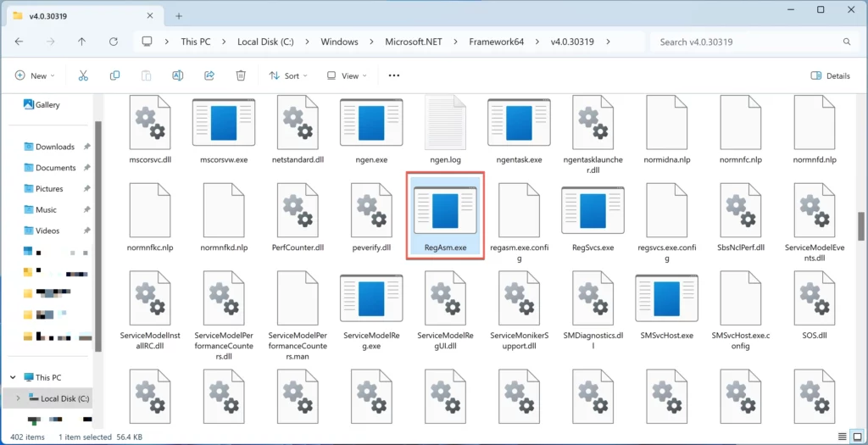Click the Search v4.0.30319 field
This screenshot has width=868, height=445.
pyautogui.click(x=746, y=42)
